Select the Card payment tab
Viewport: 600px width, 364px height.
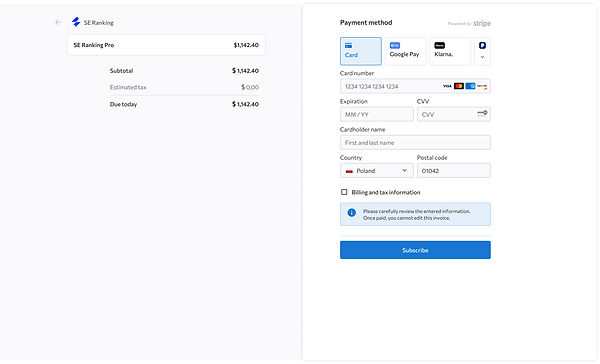coord(360,51)
